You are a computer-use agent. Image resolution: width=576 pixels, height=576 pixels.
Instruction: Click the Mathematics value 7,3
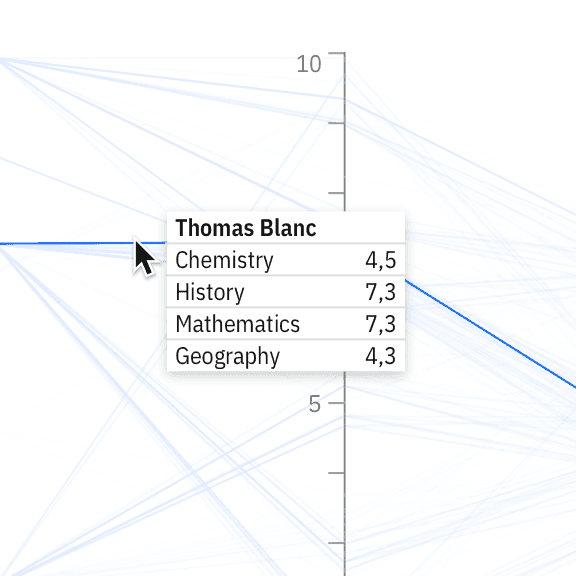click(x=381, y=324)
